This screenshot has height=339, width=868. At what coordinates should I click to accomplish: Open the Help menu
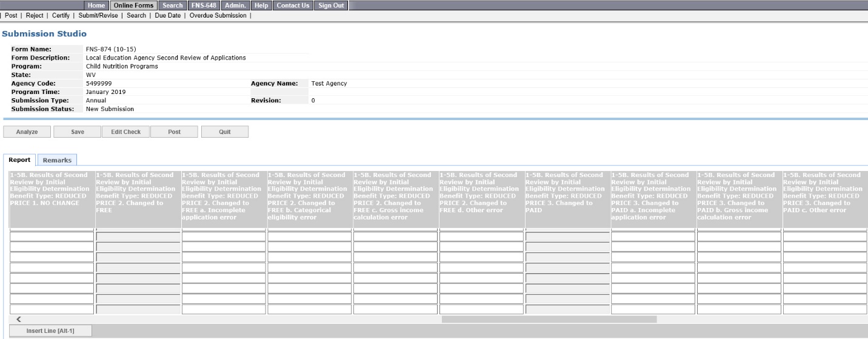coord(261,5)
